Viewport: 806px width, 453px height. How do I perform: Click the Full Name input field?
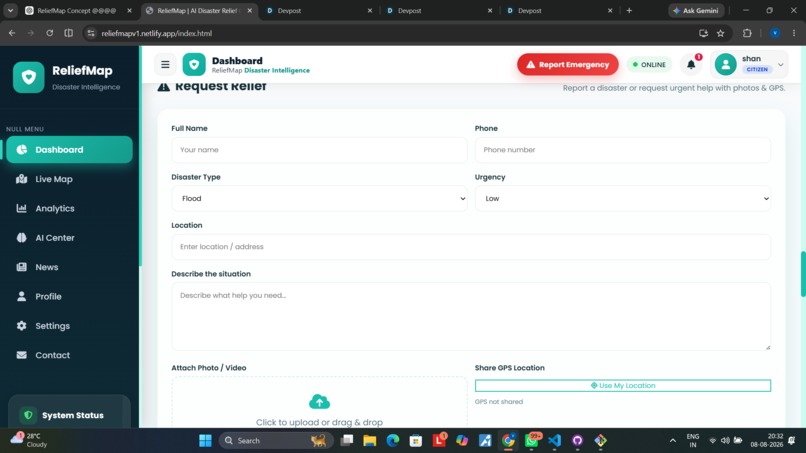[x=319, y=150]
